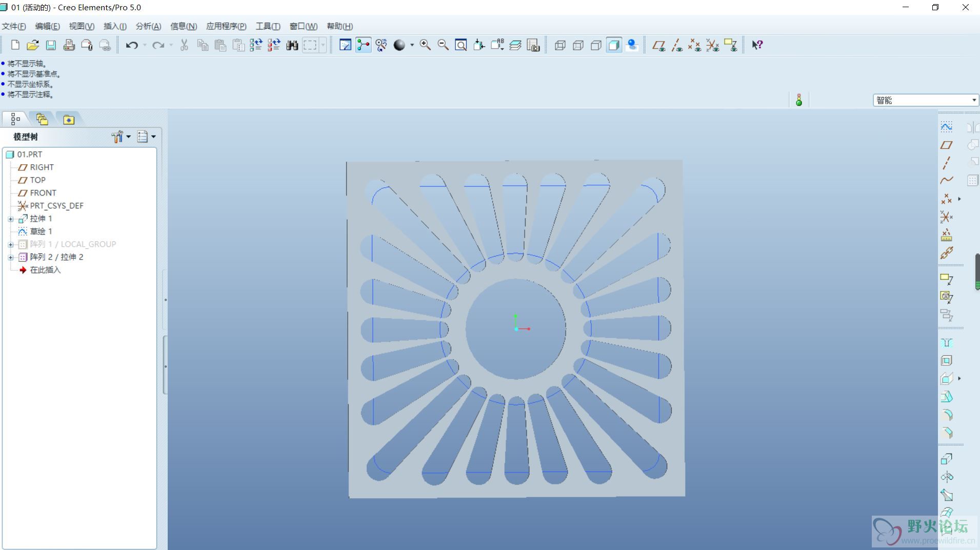Select the Hole tool in the right toolbar

coord(947,343)
